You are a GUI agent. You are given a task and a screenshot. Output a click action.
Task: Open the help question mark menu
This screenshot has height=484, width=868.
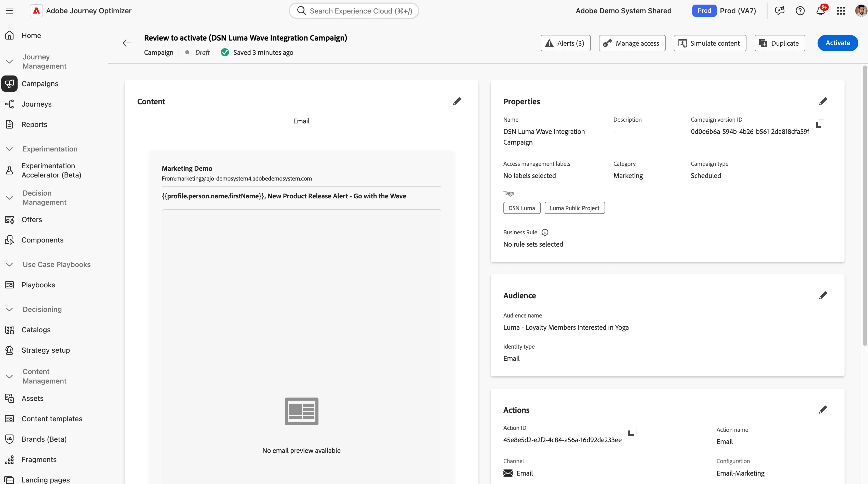tap(800, 11)
